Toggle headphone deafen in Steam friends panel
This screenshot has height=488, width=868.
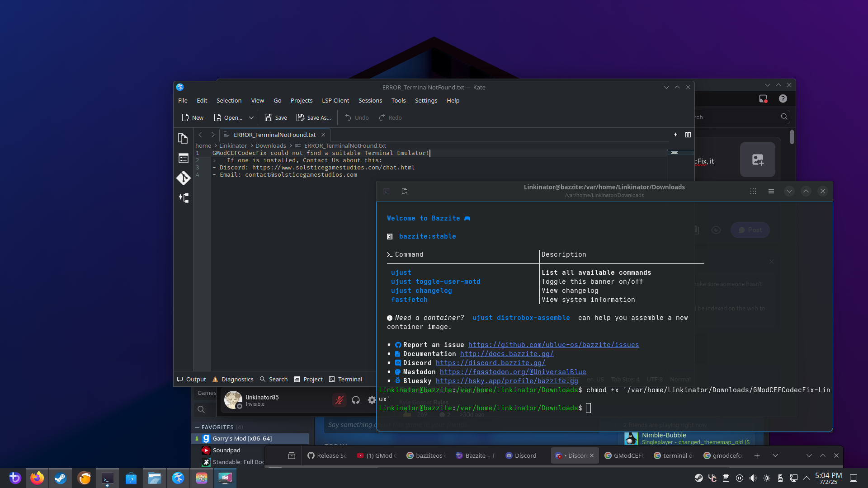[356, 400]
